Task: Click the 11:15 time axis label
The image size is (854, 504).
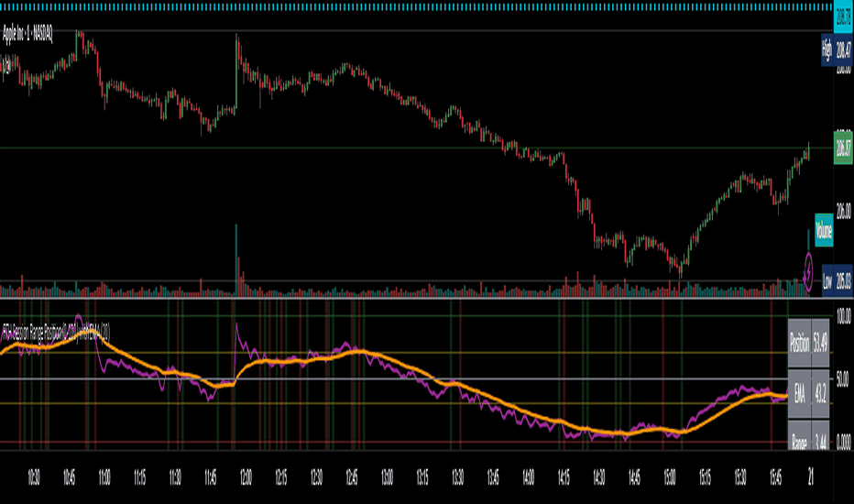Action: [139, 477]
